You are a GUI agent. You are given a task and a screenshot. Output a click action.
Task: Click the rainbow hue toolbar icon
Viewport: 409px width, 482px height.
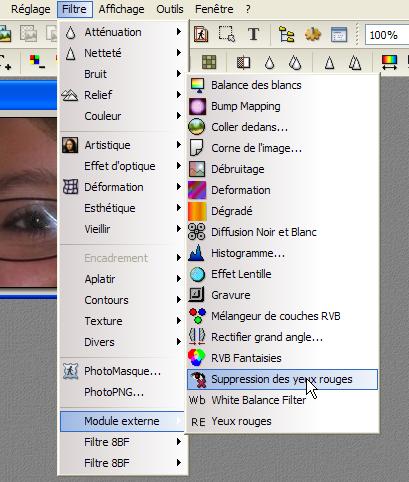click(x=389, y=62)
